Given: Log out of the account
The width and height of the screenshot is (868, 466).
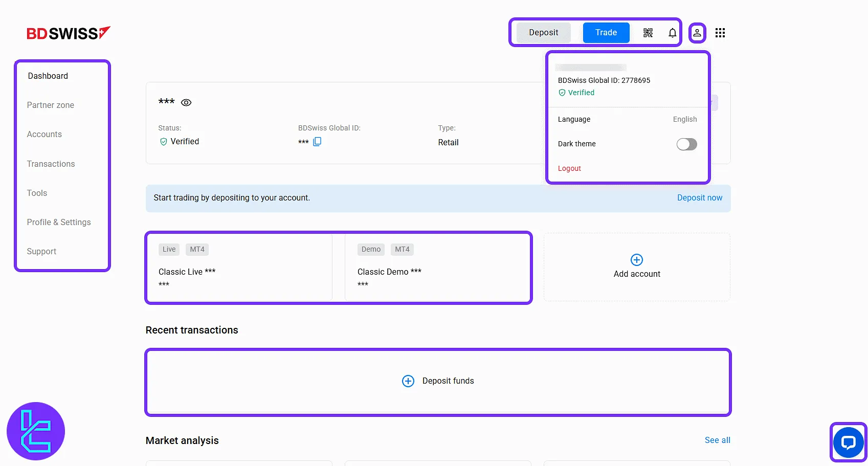Looking at the screenshot, I should tap(569, 168).
